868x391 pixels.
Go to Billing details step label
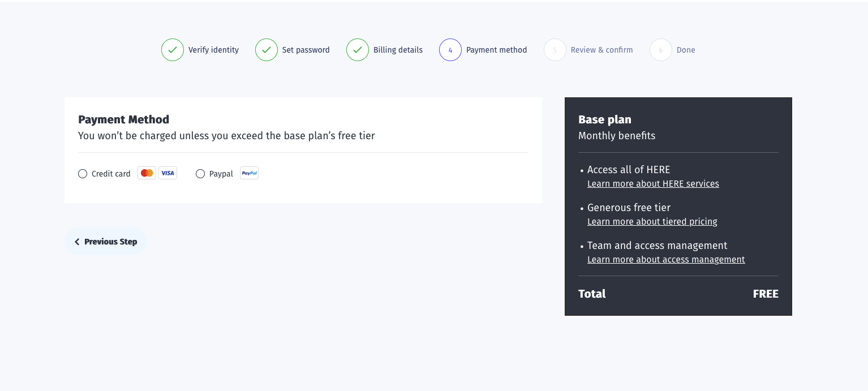(398, 50)
